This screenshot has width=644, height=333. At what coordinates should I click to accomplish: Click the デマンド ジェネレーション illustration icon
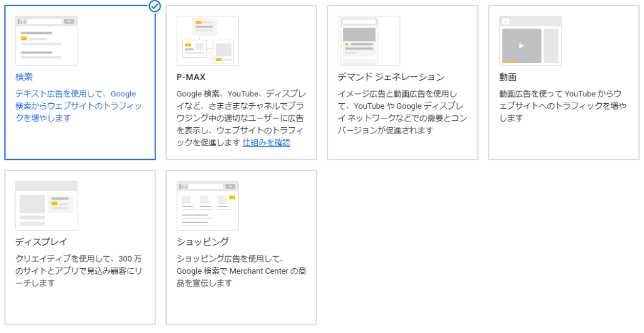coord(369,41)
